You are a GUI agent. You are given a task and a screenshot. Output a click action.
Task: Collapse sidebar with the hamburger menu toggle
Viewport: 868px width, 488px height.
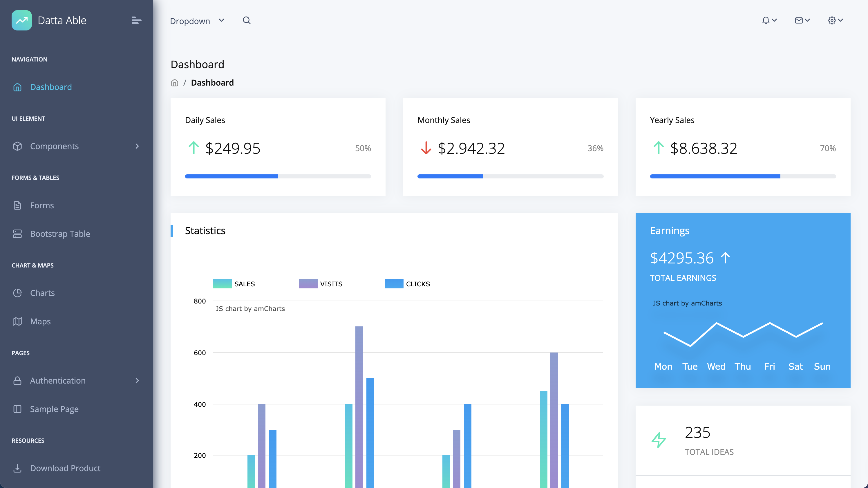click(x=136, y=21)
